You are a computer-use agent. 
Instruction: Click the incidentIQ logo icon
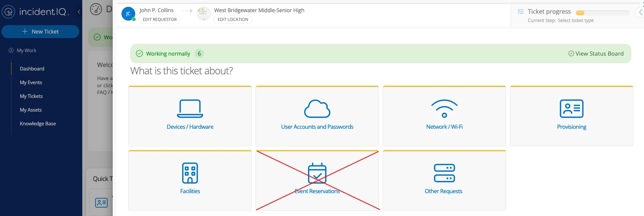[8, 12]
